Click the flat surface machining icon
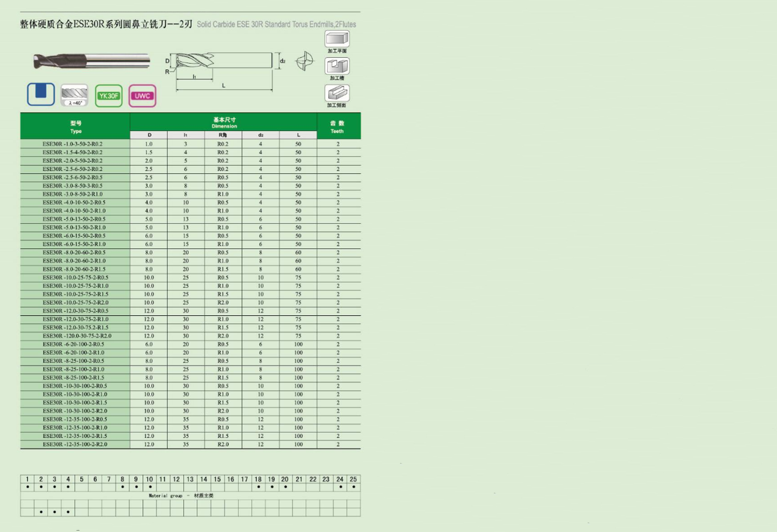This screenshot has width=777, height=532. (x=337, y=39)
